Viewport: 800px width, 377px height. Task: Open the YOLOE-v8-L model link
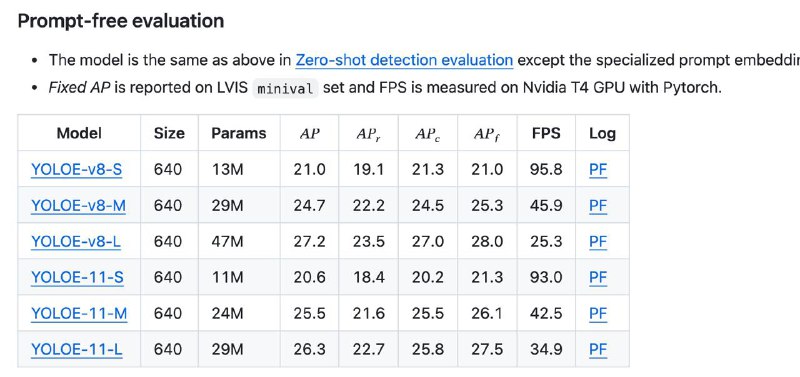point(76,242)
